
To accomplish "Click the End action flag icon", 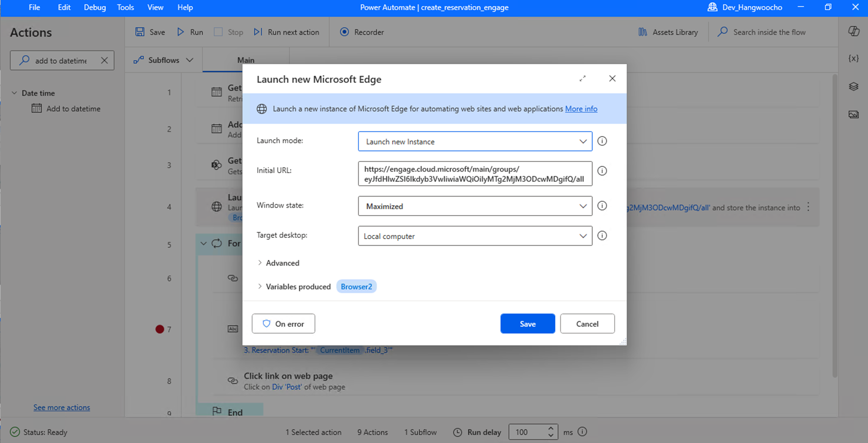I will (x=217, y=411).
